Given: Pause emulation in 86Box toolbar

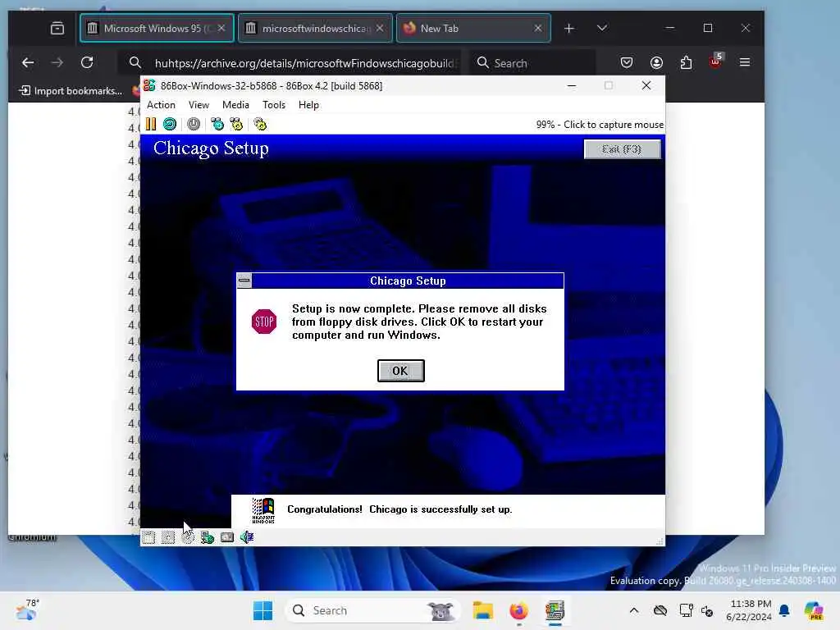Looking at the screenshot, I should 151,125.
